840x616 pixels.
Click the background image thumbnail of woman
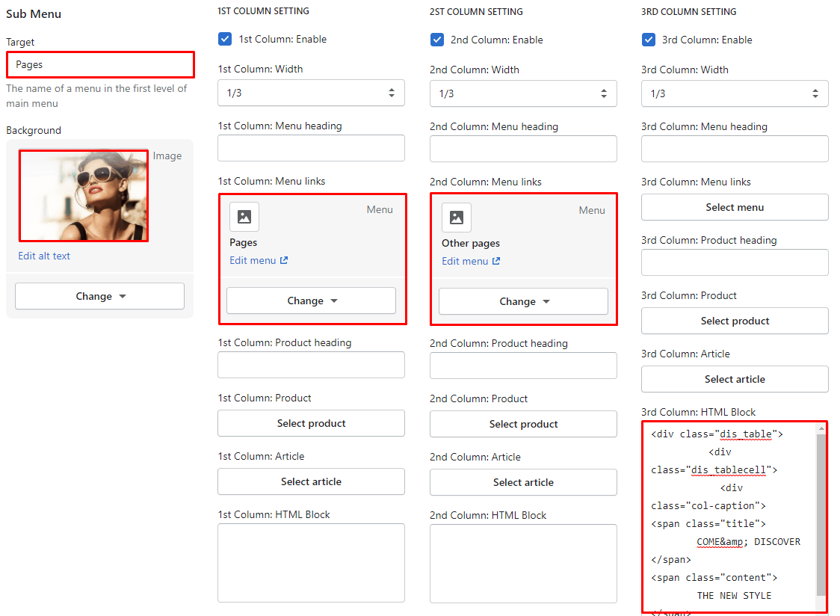pyautogui.click(x=84, y=196)
